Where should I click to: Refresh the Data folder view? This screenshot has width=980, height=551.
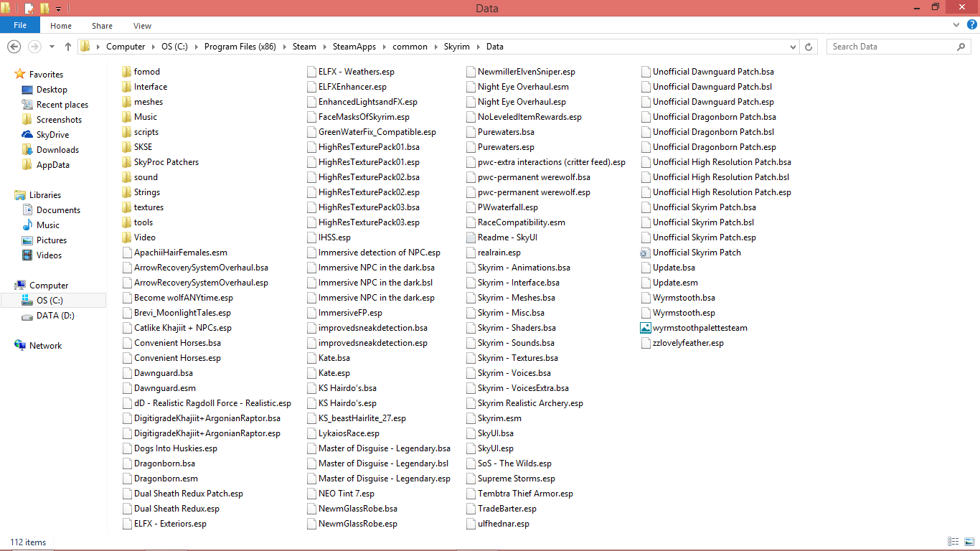pyautogui.click(x=809, y=47)
